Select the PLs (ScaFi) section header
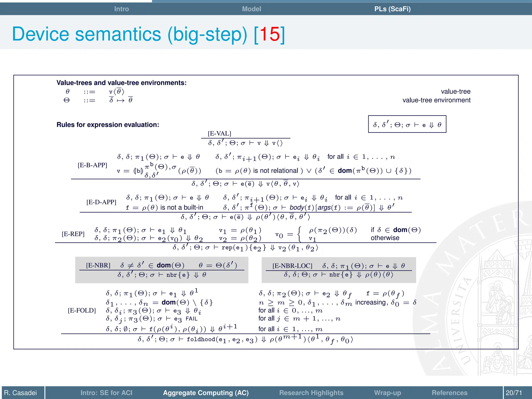Screen dimensions: 532x399 pos(393,9)
